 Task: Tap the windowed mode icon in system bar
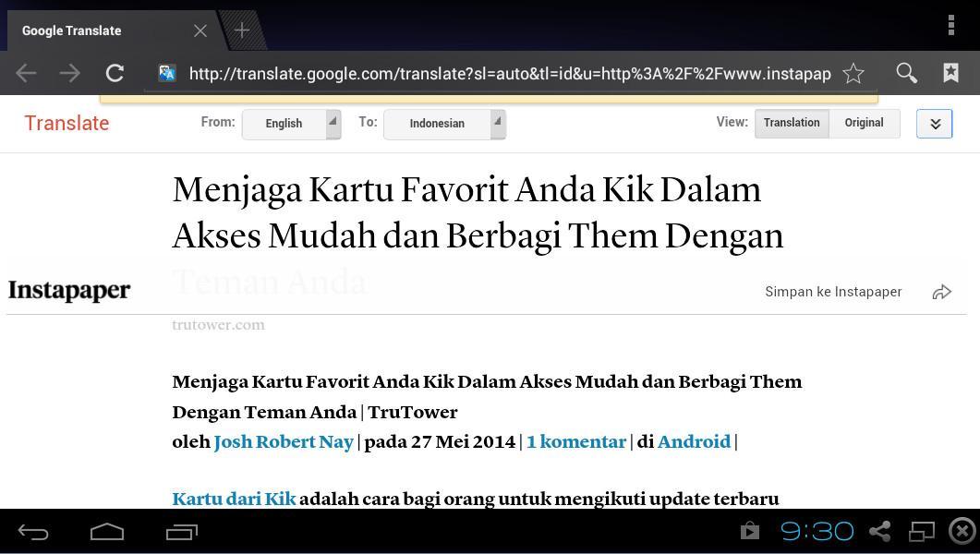click(922, 531)
